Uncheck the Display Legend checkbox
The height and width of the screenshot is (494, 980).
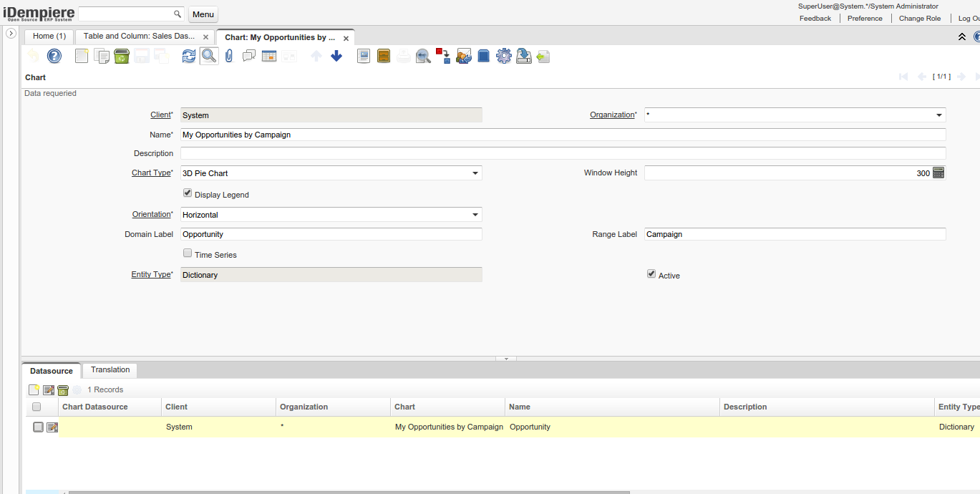pyautogui.click(x=188, y=193)
